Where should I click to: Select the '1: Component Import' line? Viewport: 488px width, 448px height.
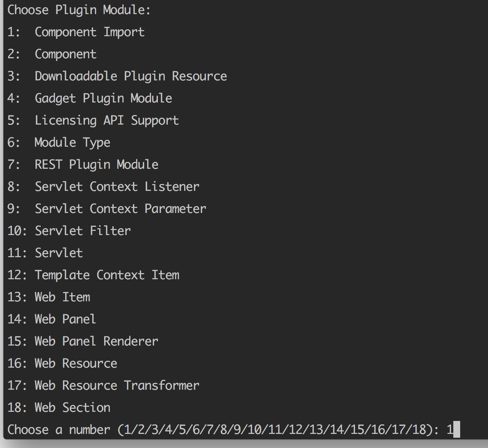[76, 32]
